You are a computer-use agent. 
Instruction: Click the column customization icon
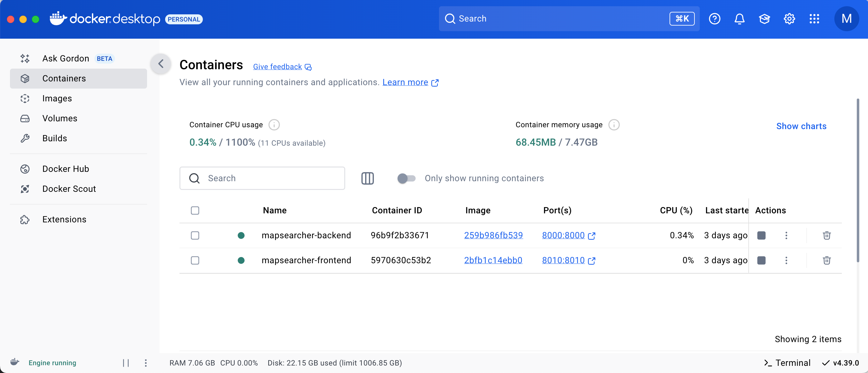point(367,178)
